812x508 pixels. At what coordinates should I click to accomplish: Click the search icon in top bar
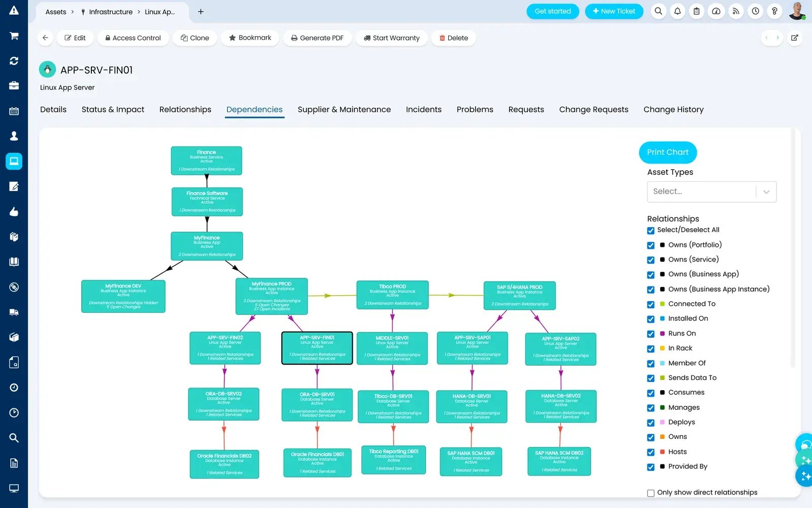658,11
